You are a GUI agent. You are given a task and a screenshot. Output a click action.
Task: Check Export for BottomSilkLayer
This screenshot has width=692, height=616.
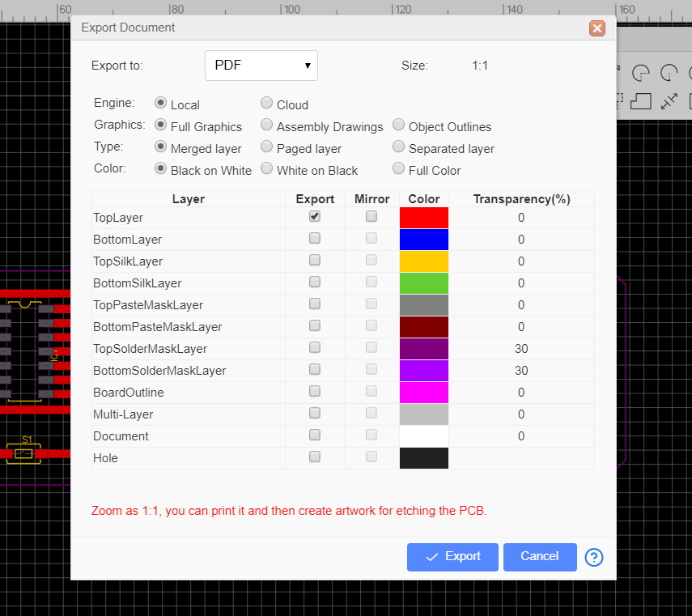click(x=315, y=282)
